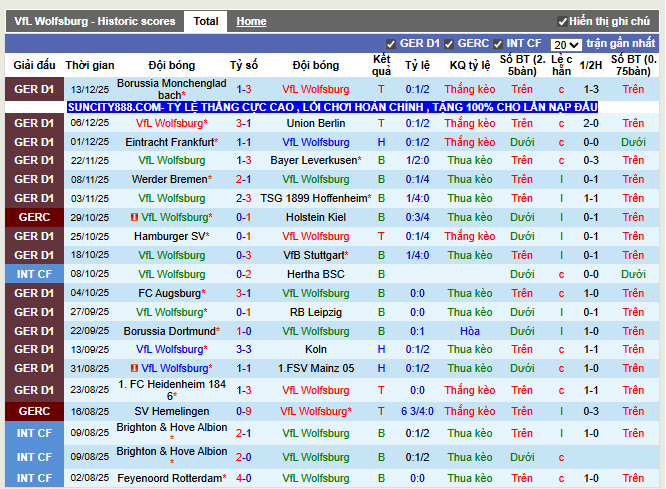Image resolution: width=666 pixels, height=489 pixels.
Task: Click the 3-3 score against Koln
Action: 243,349
